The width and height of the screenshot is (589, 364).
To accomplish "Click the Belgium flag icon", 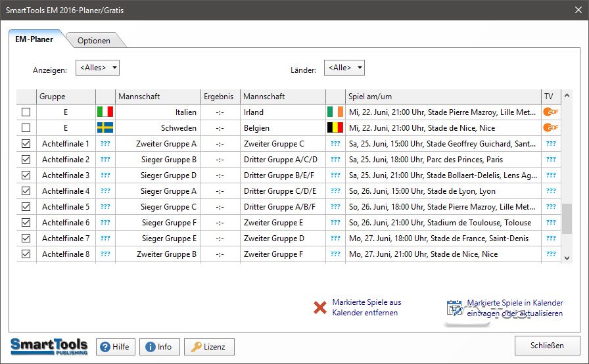I will pos(335,128).
